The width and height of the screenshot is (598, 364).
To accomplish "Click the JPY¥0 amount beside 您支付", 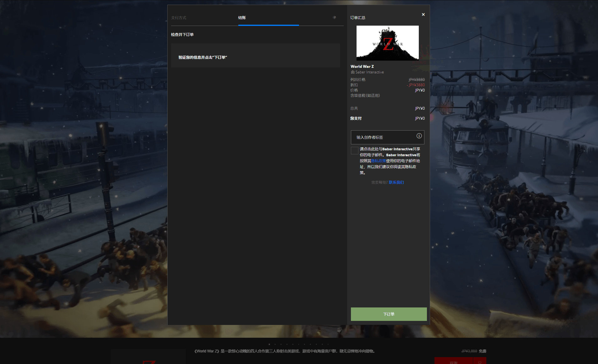I will click(x=420, y=118).
